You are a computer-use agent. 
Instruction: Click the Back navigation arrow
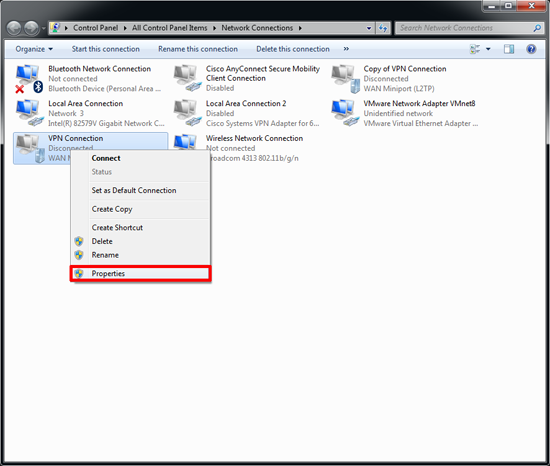[14, 28]
